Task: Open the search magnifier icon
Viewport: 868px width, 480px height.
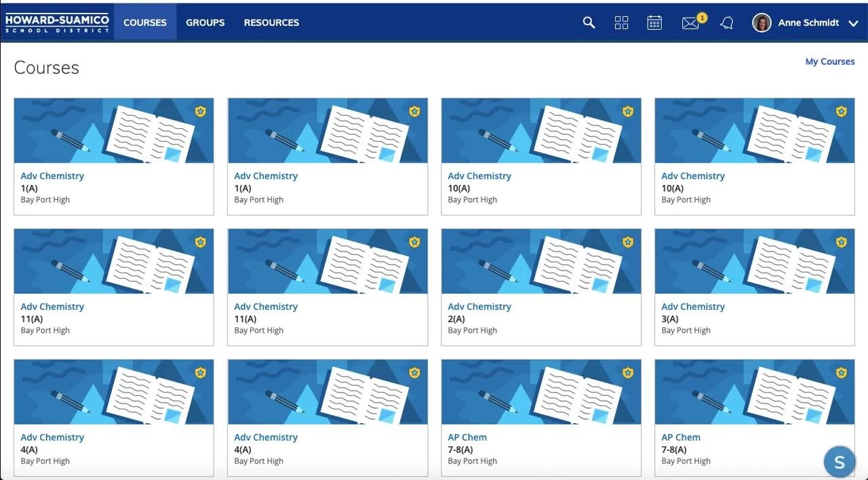Action: pos(589,22)
